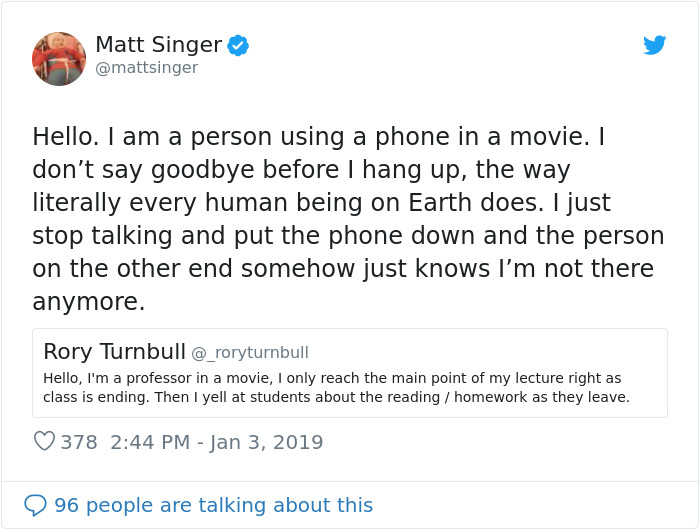Click the line "literally every human being on Earth"
This screenshot has height=530, width=700.
click(x=321, y=202)
